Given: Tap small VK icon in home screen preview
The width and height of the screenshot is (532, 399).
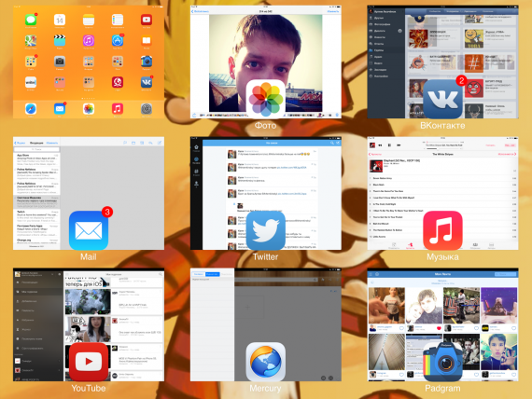Looking at the screenshot, I should [x=147, y=82].
